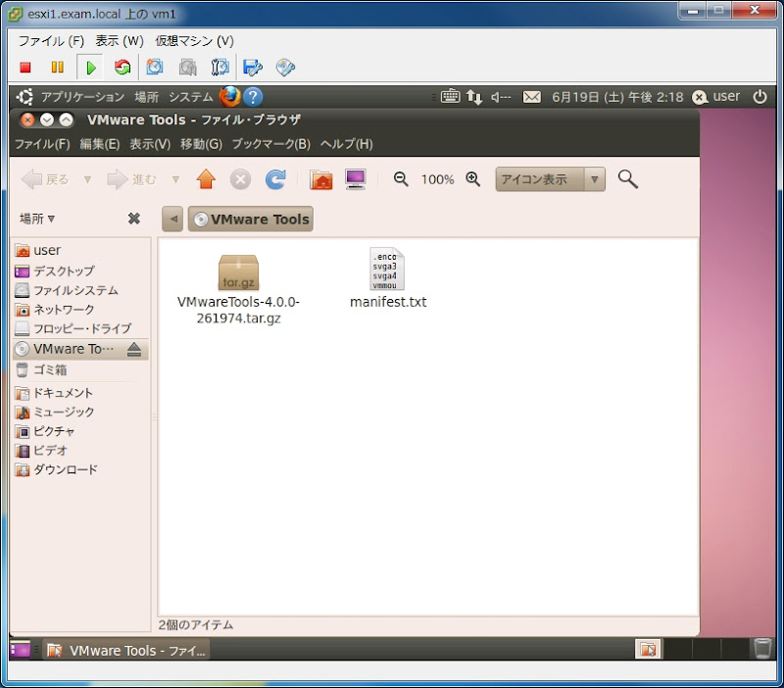Open the user session menu in panel

click(715, 96)
